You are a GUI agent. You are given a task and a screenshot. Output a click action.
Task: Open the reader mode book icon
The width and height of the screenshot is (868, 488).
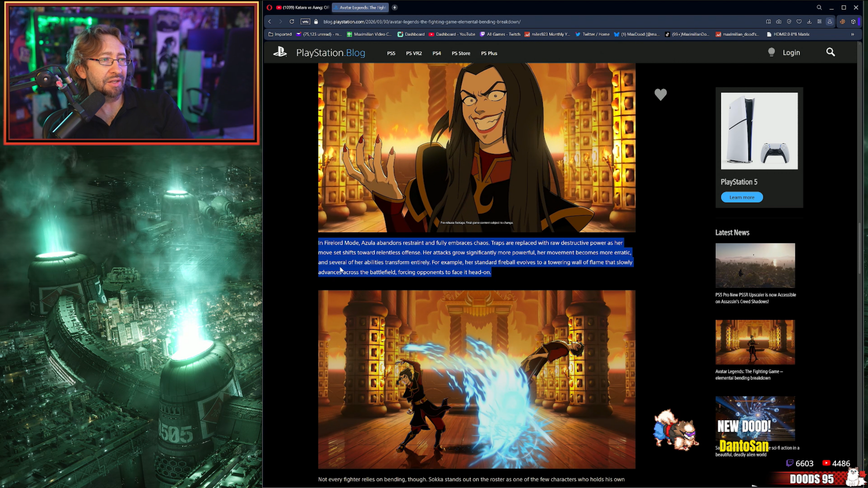(768, 21)
